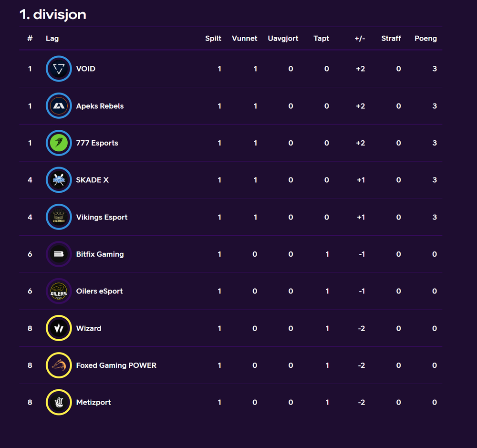Select the Metizport team name
The width and height of the screenshot is (477, 448).
(93, 402)
